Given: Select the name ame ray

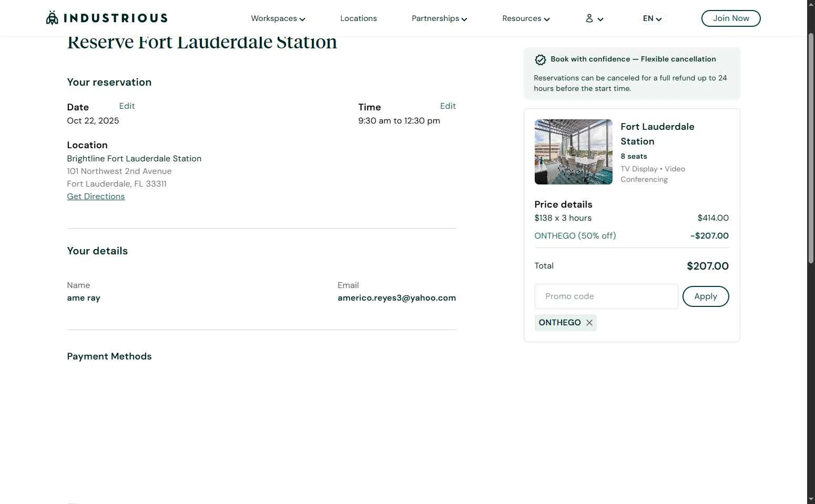Looking at the screenshot, I should [x=84, y=298].
